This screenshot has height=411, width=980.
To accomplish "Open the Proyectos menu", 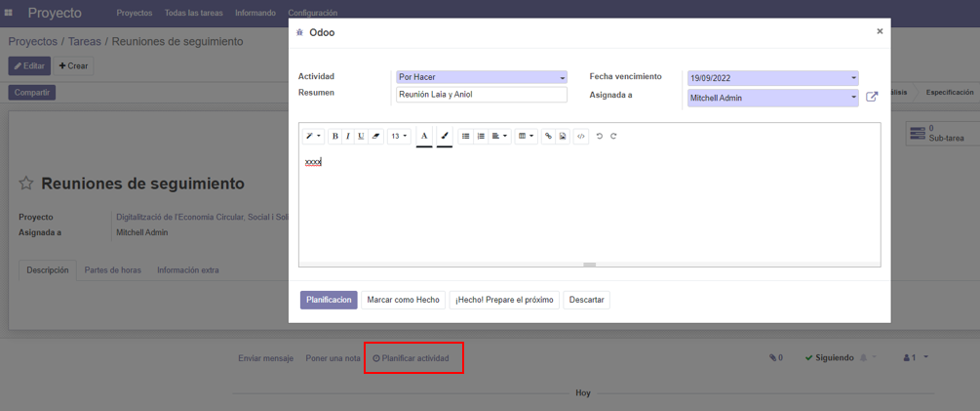I will click(135, 13).
